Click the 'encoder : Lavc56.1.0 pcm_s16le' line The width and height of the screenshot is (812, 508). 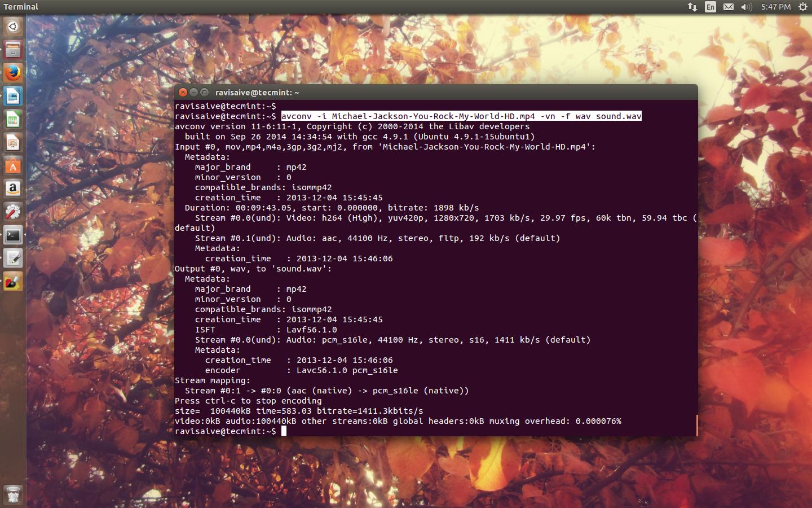[302, 370]
